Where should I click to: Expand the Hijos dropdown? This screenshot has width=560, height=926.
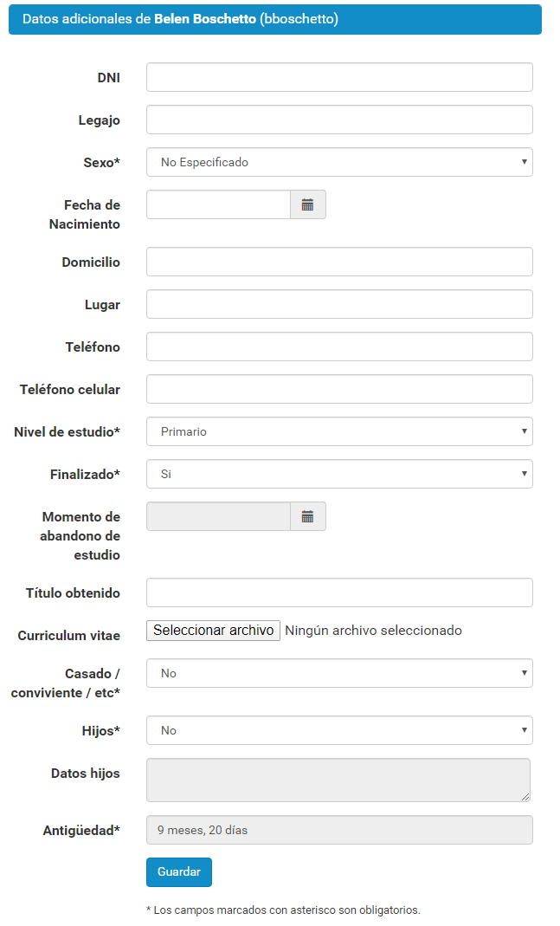339,730
